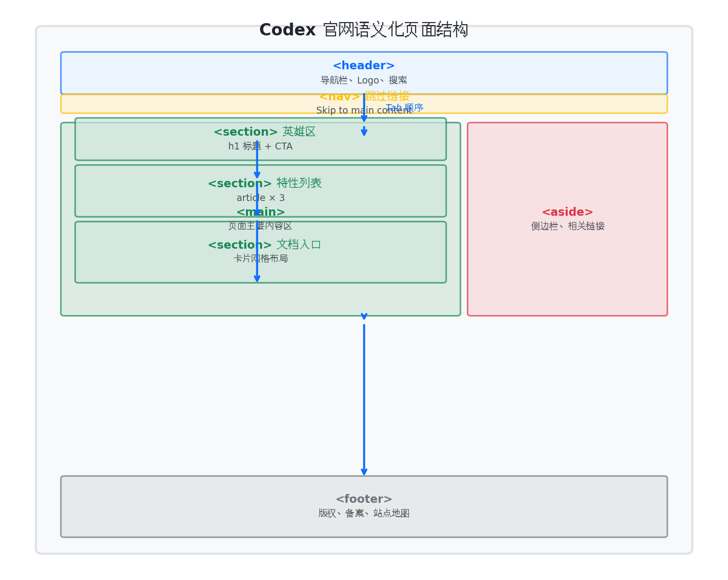The width and height of the screenshot is (728, 580).
Task: Select the <section> 英雄区 heading
Action: coord(265,132)
